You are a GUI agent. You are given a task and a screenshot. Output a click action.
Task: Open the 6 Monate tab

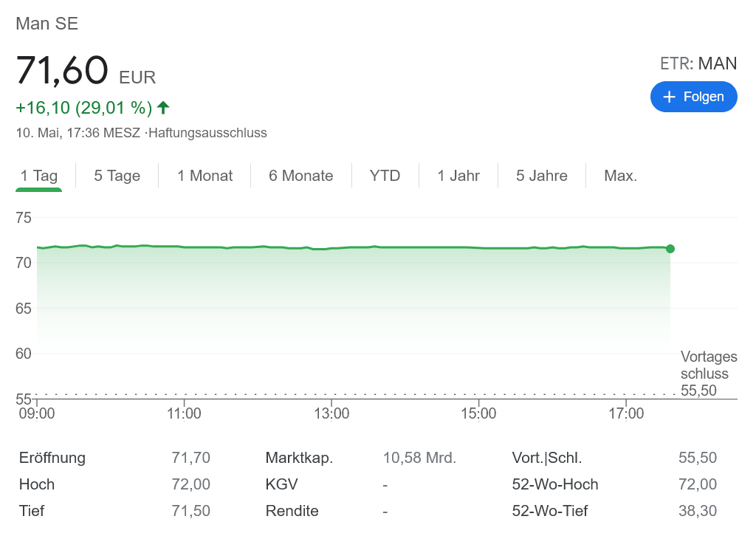coord(300,176)
